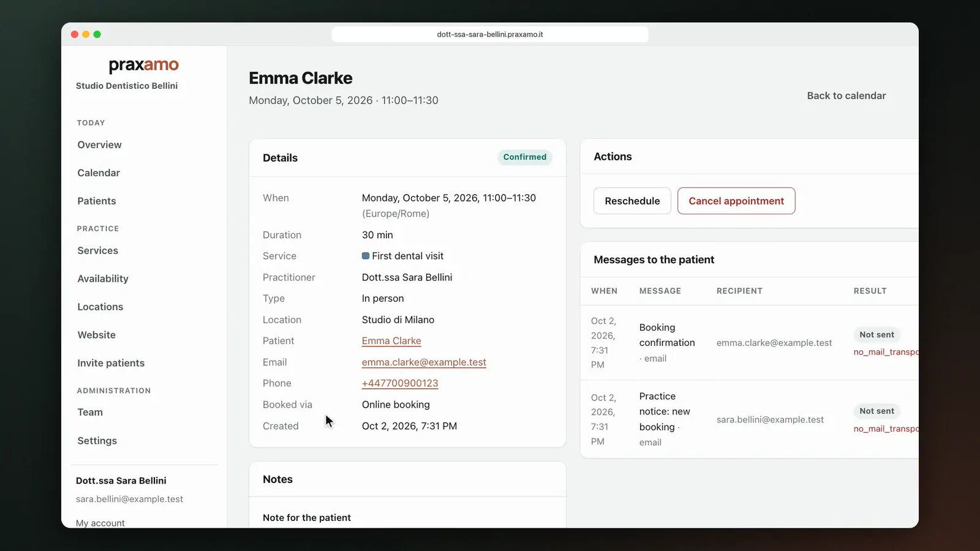The image size is (980, 551).
Task: Click the In person type value
Action: click(383, 299)
